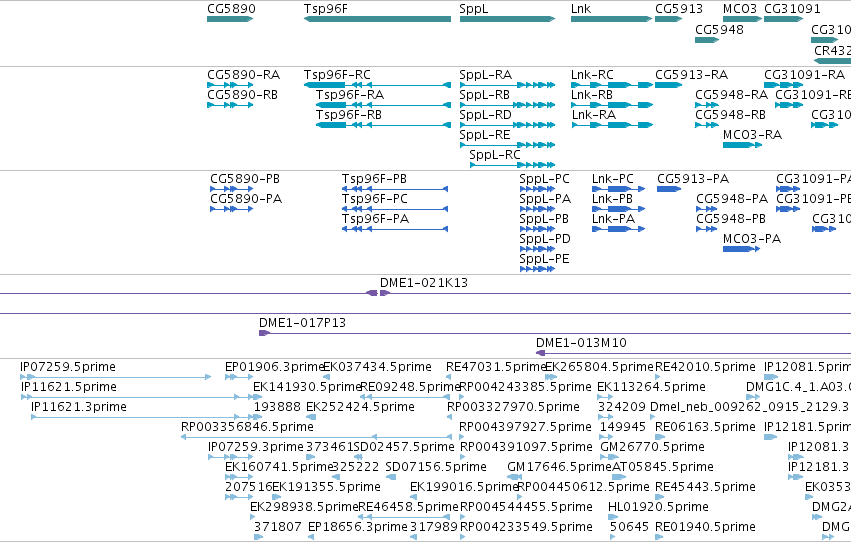The height and width of the screenshot is (542, 851).
Task: Click EST label RE42010.5prime
Action: coord(705,367)
